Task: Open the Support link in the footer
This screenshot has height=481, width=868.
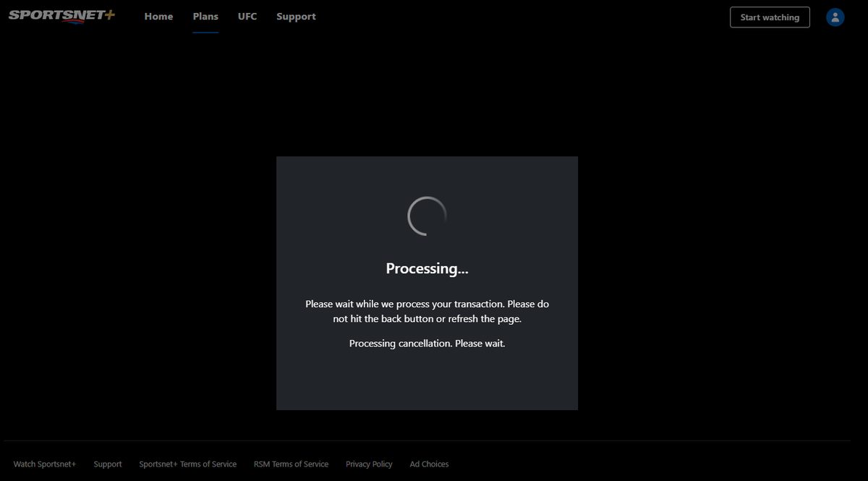Action: (x=108, y=464)
